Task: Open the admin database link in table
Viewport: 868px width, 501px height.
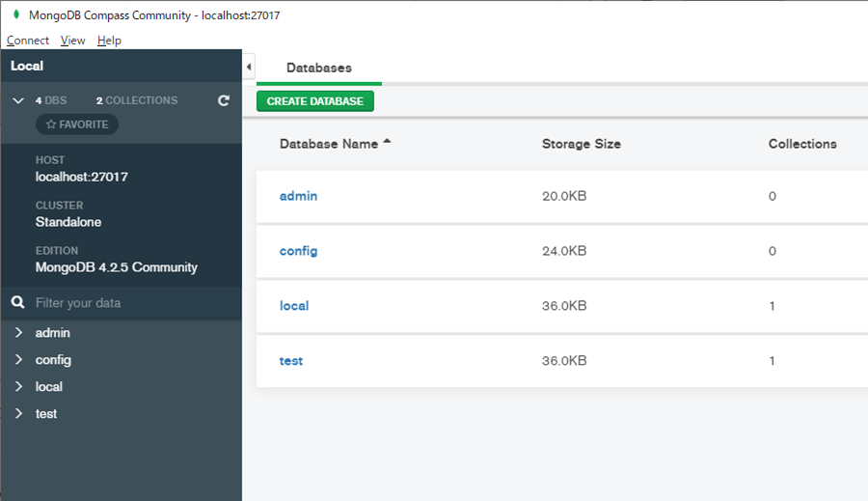Action: click(298, 196)
